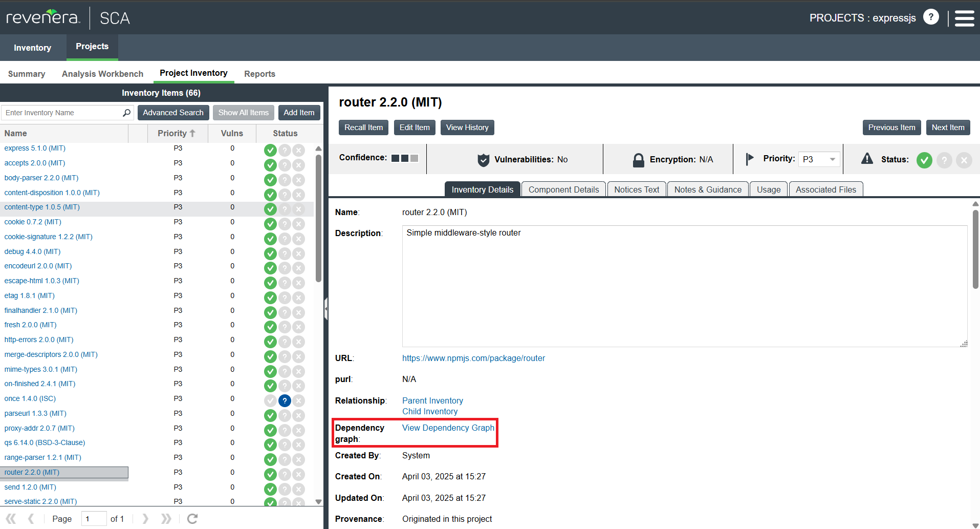Open the Priority P3 dropdown
This screenshot has width=980, height=529.
coord(819,159)
